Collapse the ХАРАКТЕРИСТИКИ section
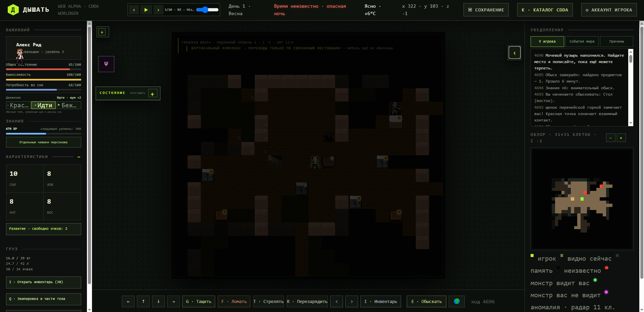Screen dimensions: 644x312 [x=79, y=157]
